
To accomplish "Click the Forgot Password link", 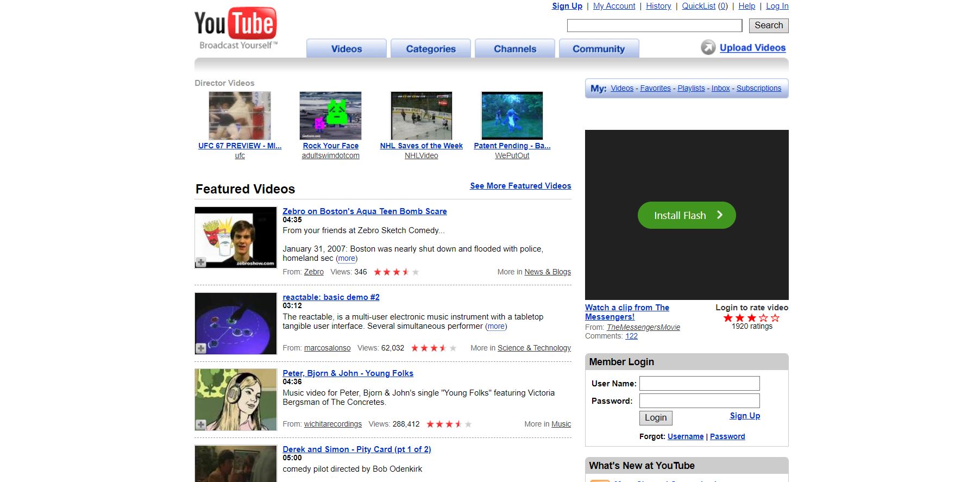I will point(727,436).
